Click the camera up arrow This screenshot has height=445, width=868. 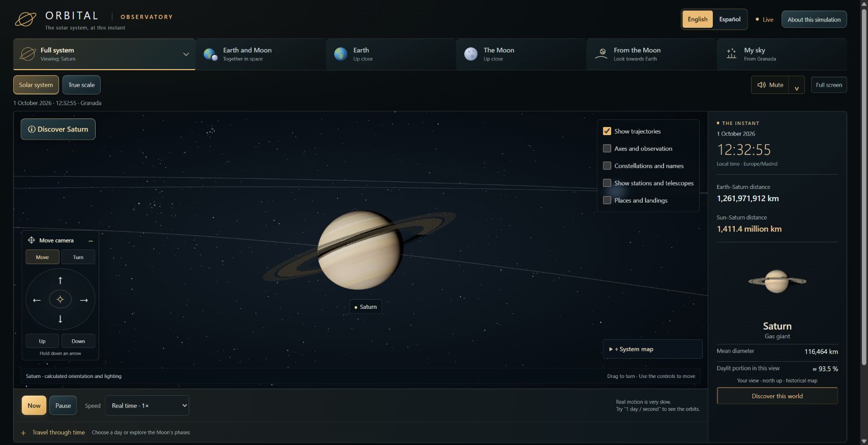click(60, 280)
